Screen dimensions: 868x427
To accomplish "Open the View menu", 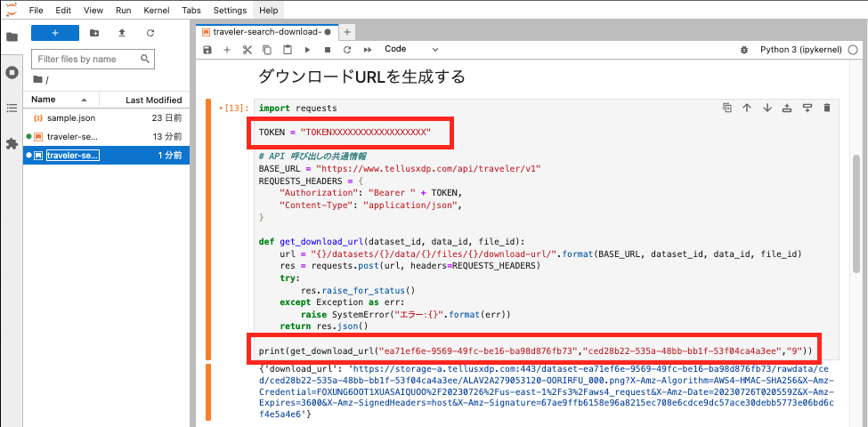I will [93, 10].
